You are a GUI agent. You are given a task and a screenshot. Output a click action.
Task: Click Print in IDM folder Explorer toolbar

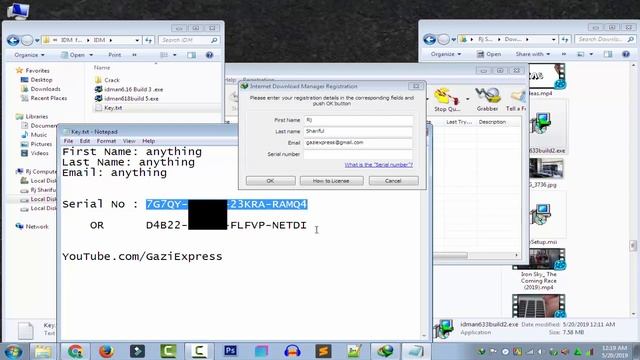pos(115,55)
